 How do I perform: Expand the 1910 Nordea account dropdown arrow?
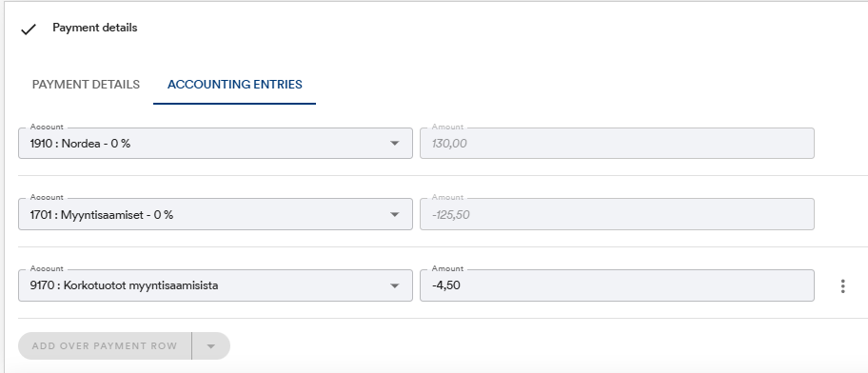394,144
